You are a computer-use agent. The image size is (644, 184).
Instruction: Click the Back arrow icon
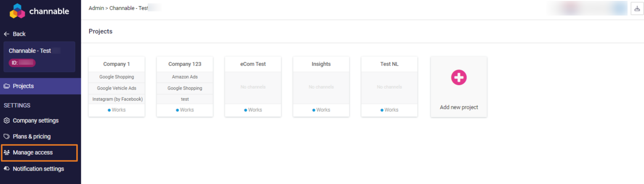7,34
